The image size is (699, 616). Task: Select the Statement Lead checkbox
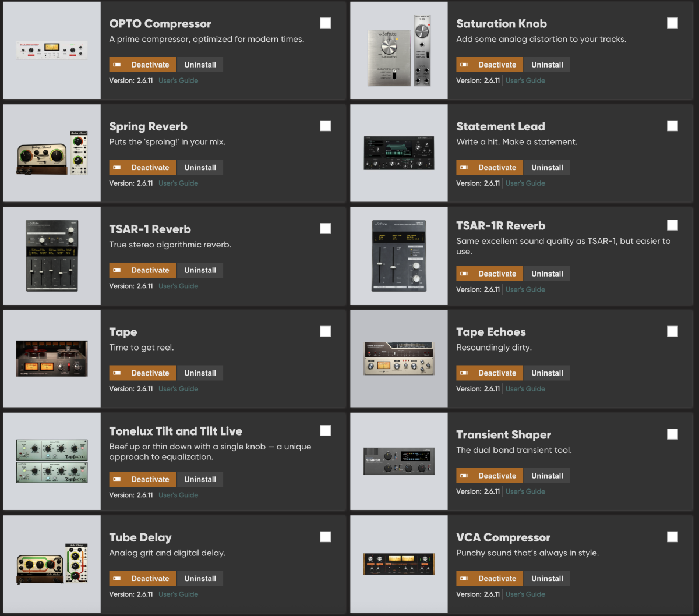coord(673,126)
